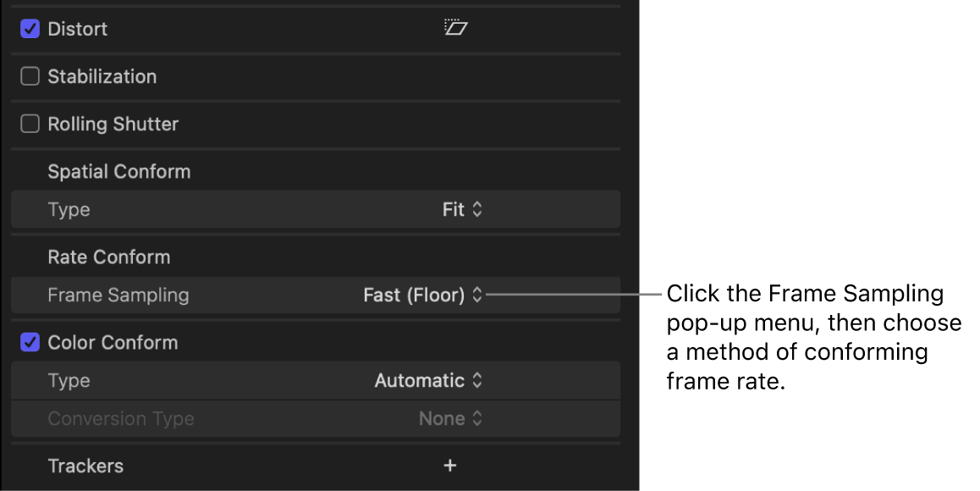
Task: Click the chevron next to None
Action: (476, 418)
